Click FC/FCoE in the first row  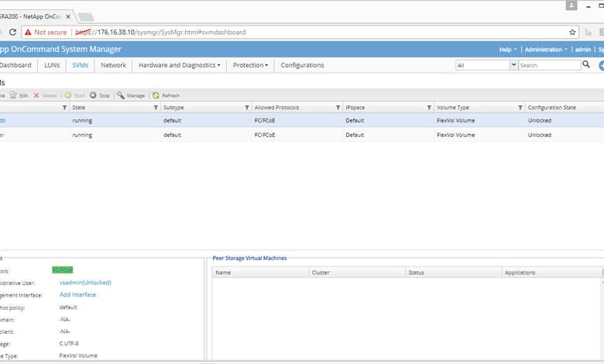(x=265, y=121)
